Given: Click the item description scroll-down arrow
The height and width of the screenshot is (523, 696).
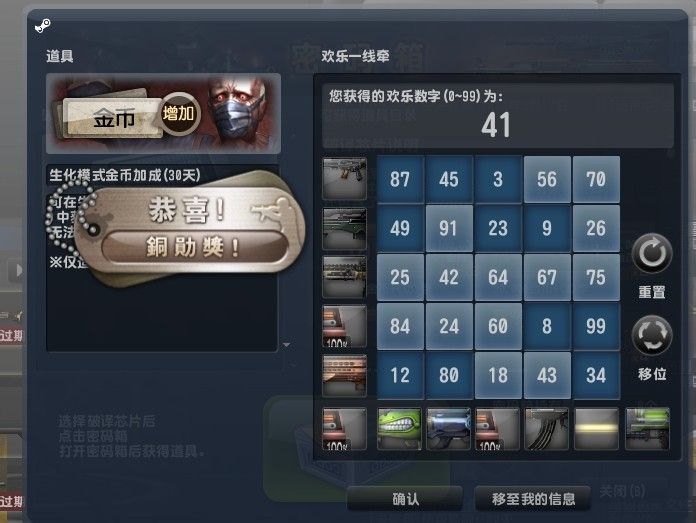Looking at the screenshot, I should (287, 345).
